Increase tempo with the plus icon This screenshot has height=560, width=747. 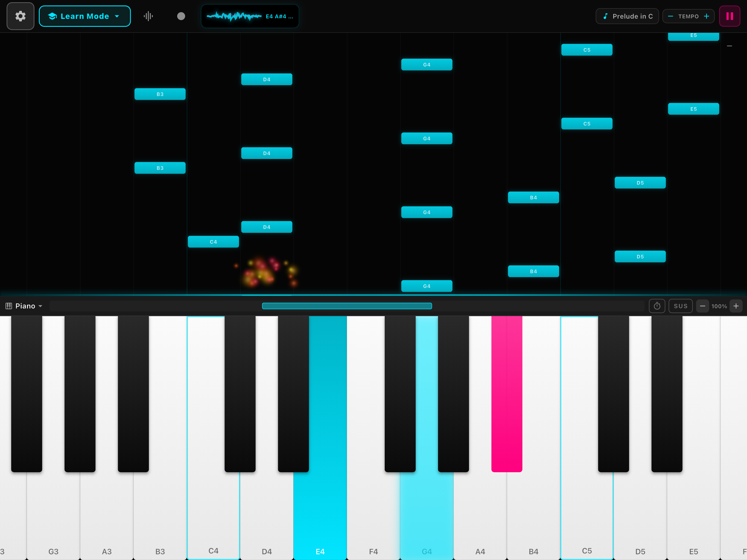[x=707, y=16]
